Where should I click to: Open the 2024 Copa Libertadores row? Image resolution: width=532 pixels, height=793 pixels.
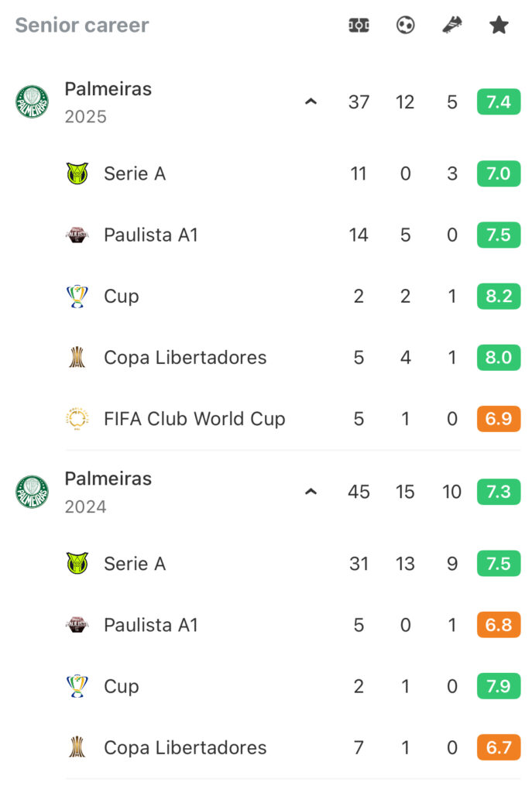pyautogui.click(x=293, y=747)
